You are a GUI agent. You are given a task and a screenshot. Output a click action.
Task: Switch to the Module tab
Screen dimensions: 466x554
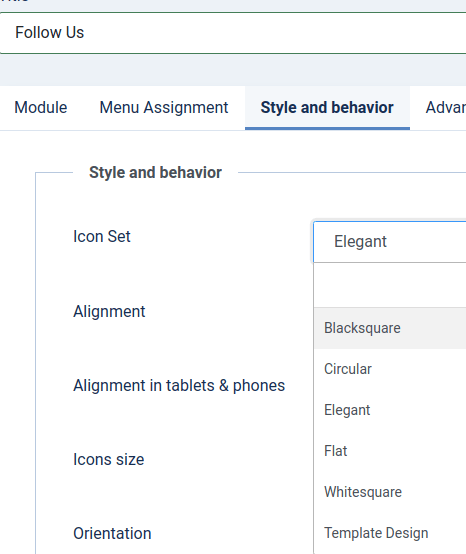41,108
